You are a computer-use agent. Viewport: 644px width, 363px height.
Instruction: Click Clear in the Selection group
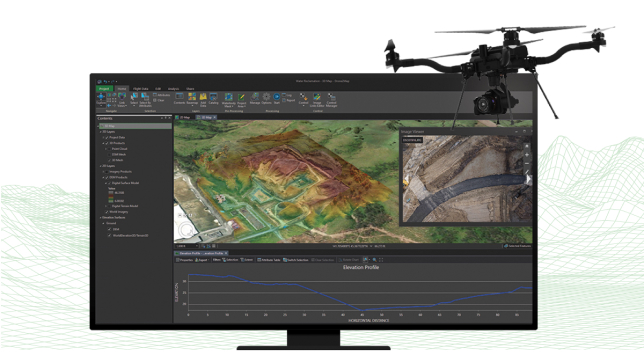[159, 100]
